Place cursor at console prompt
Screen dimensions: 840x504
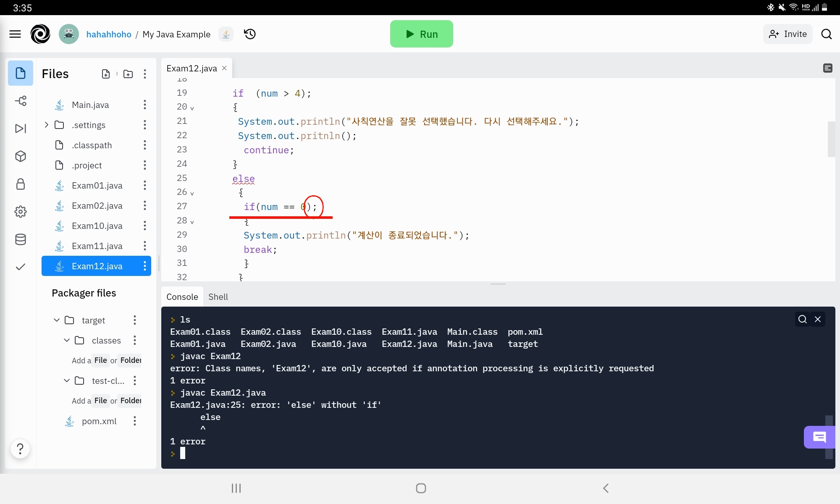click(x=183, y=453)
